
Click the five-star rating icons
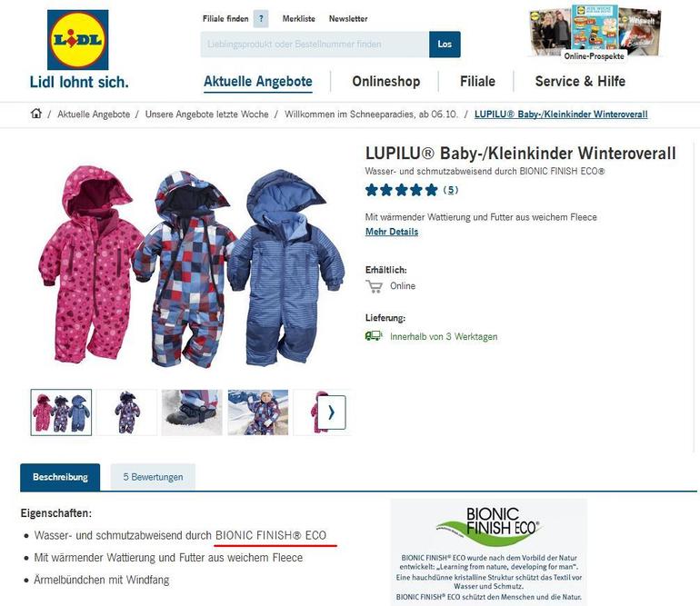[401, 190]
